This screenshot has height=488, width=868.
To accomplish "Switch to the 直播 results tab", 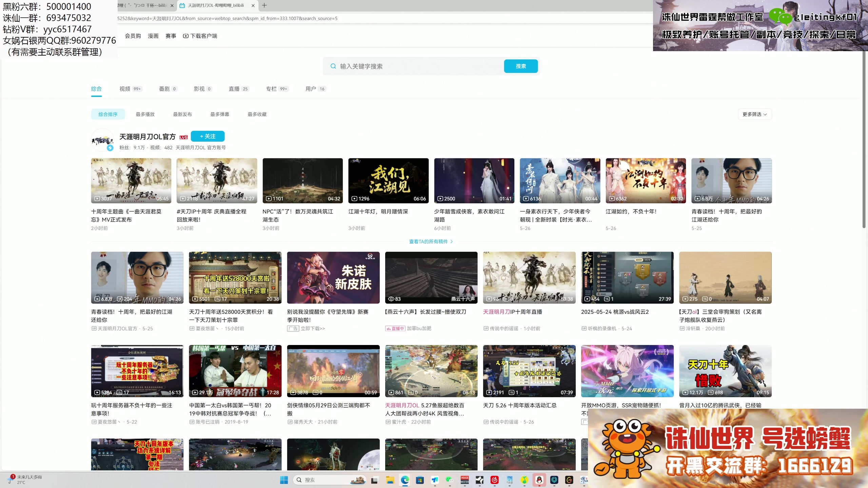I will point(239,89).
